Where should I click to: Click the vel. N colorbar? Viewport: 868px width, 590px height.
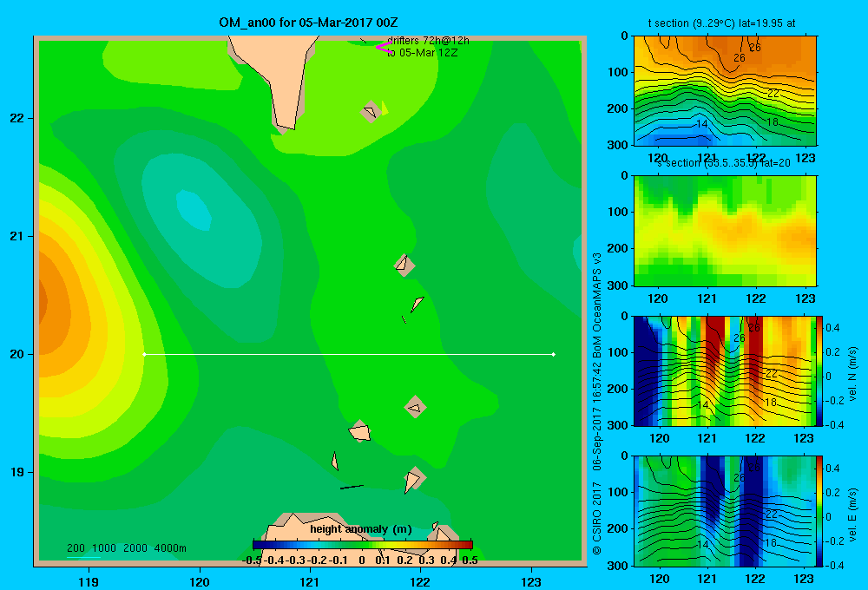click(819, 370)
